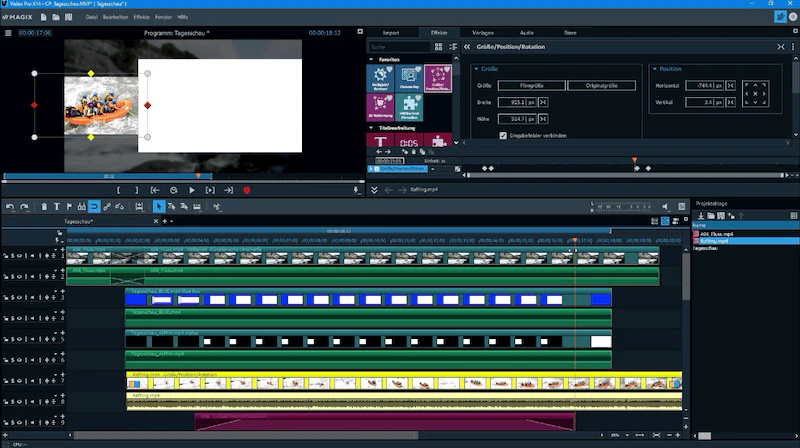Open the Fenster menu

click(163, 17)
